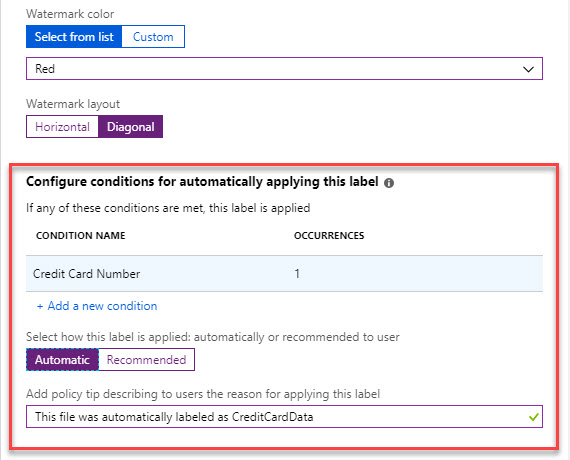
Task: Click the info icon beside Configure conditions heading
Action: pos(389,183)
